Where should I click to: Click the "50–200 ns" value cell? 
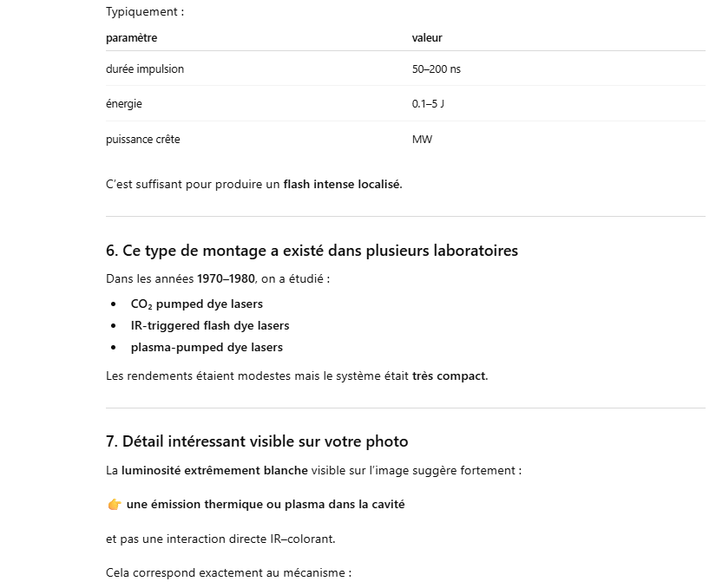[437, 69]
